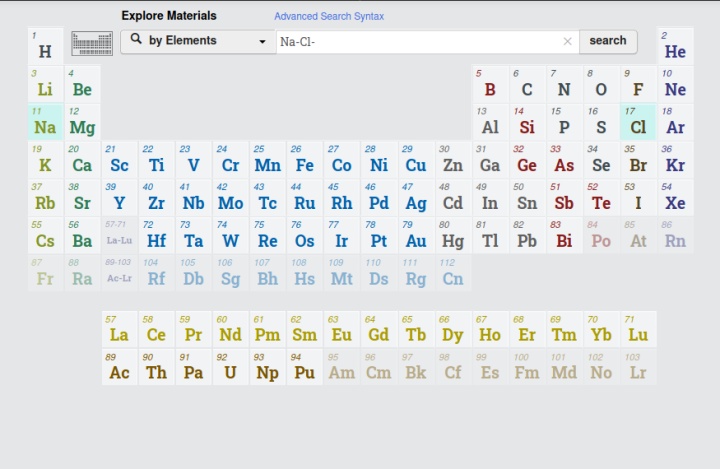
Task: Choose Scandium (Sc) element
Action: [x=119, y=160]
